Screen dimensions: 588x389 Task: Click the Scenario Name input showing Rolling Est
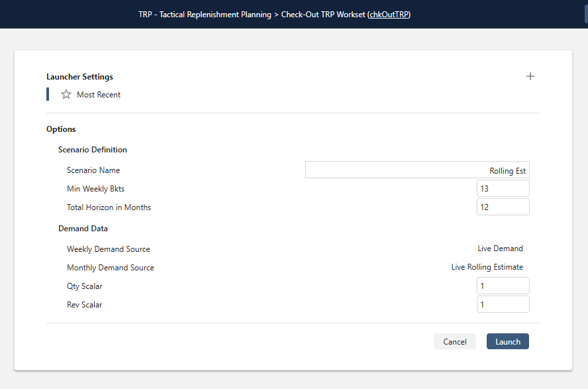click(x=416, y=170)
